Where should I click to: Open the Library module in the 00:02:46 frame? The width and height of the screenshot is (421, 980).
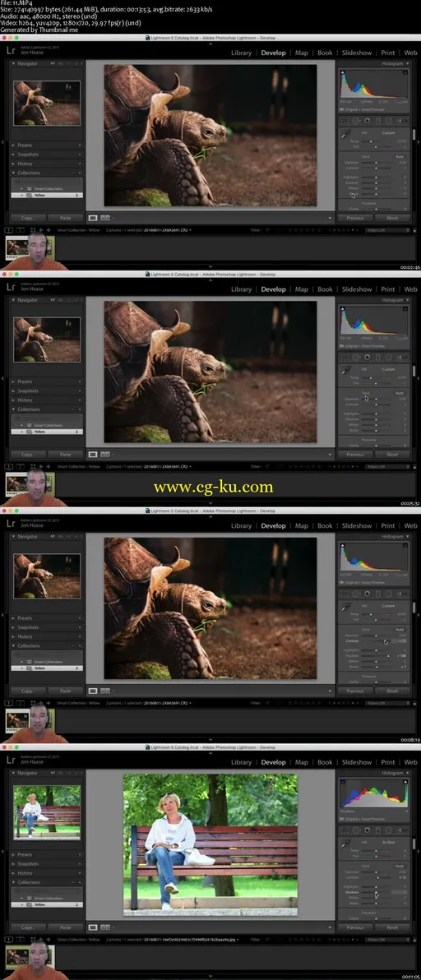(x=241, y=53)
